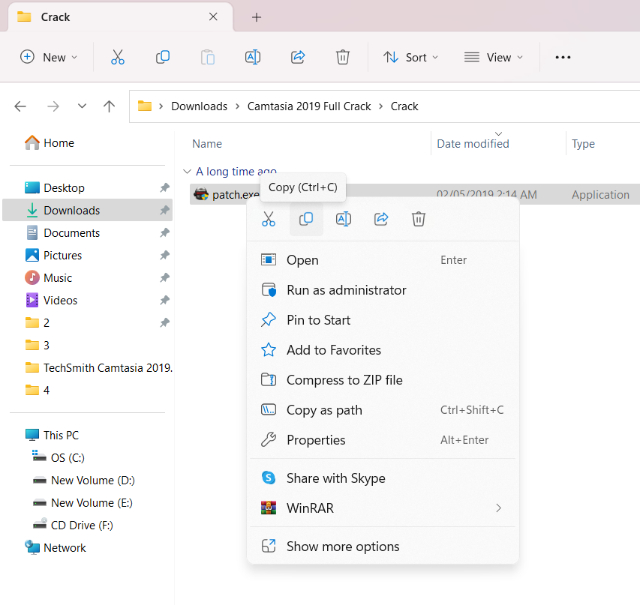Expand breadcrumb chevron after Camtasia 2019 Full Crack
Image resolution: width=640 pixels, height=605 pixels.
click(381, 107)
